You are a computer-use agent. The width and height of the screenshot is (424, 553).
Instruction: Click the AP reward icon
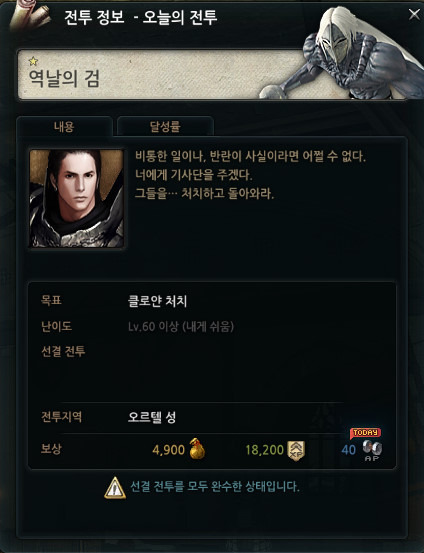coord(372,451)
